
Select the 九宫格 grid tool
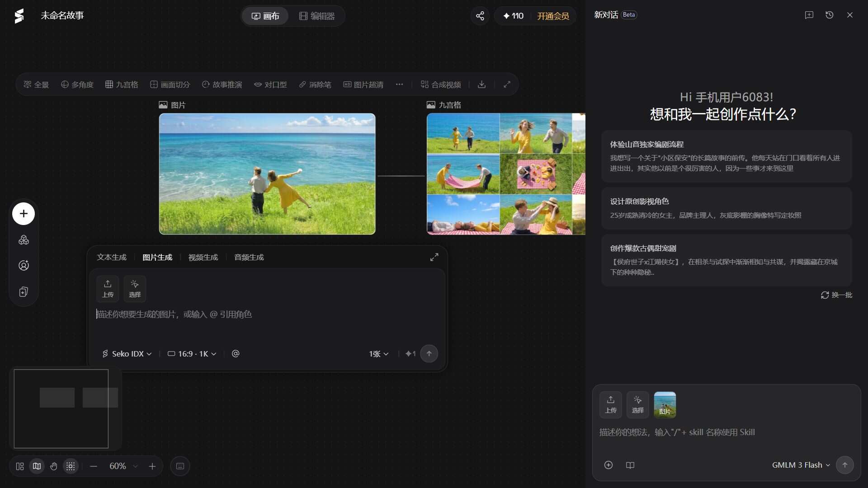122,84
